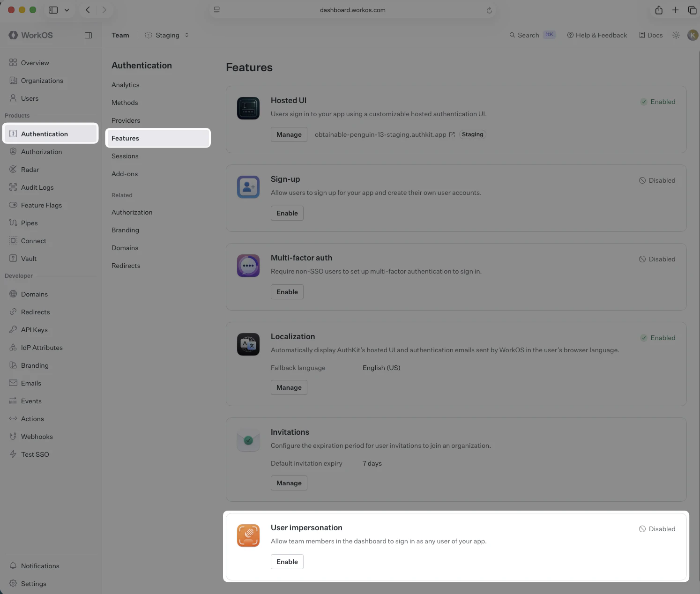Image resolution: width=700 pixels, height=594 pixels.
Task: Open Radar via its icon
Action: pyautogui.click(x=13, y=170)
